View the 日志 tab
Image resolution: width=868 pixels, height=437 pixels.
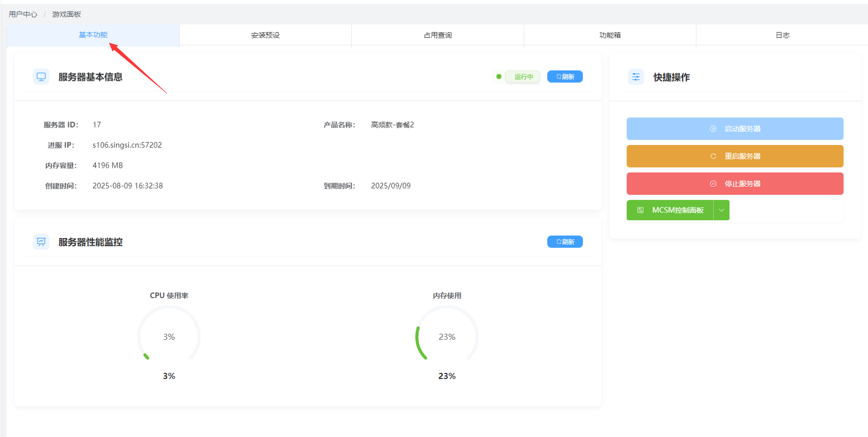click(x=782, y=35)
